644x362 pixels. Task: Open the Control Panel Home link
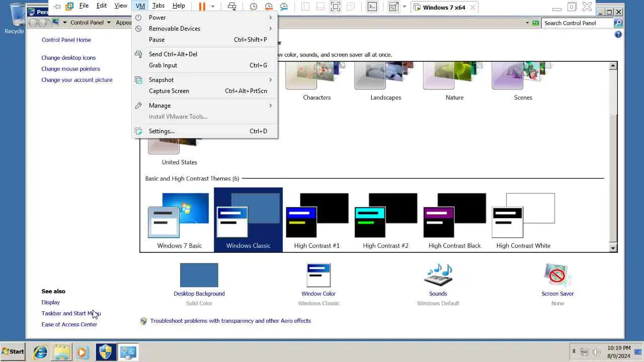tap(66, 40)
